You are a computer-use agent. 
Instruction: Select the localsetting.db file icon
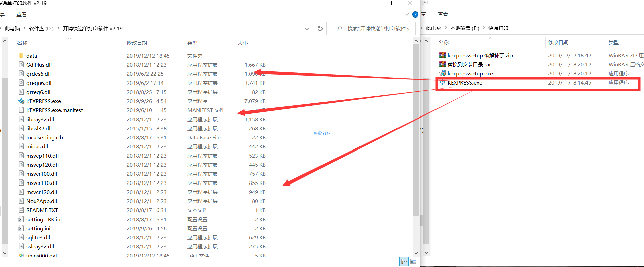pos(21,137)
